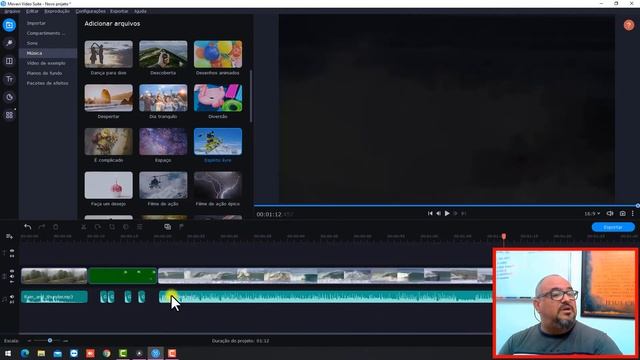640x360 pixels.
Task: Toggle the bottom icon on the video track header
Action: (12, 282)
